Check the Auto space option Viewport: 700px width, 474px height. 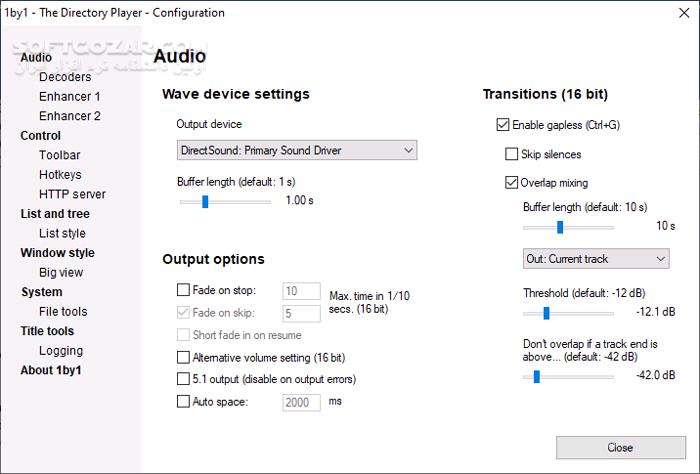[x=183, y=402]
